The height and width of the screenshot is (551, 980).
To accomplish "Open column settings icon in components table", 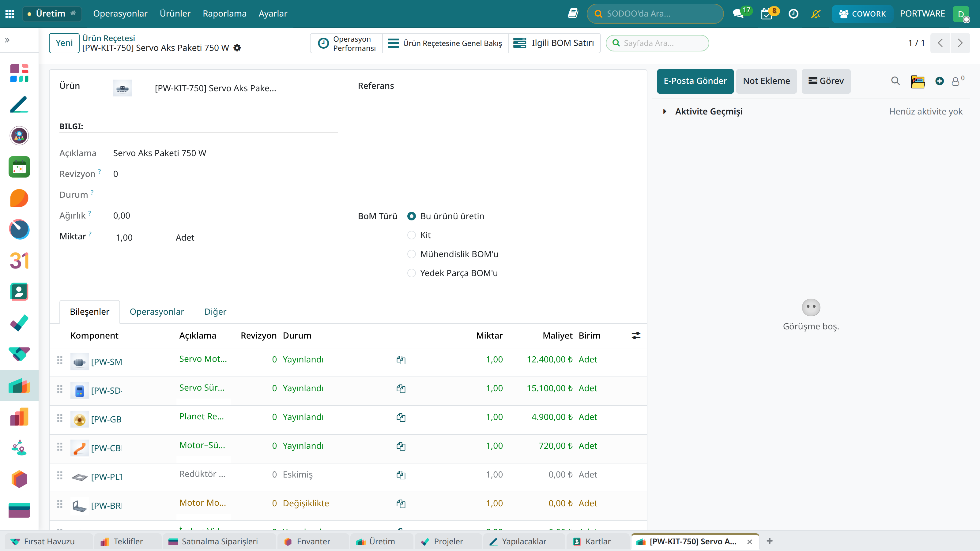I will click(636, 335).
